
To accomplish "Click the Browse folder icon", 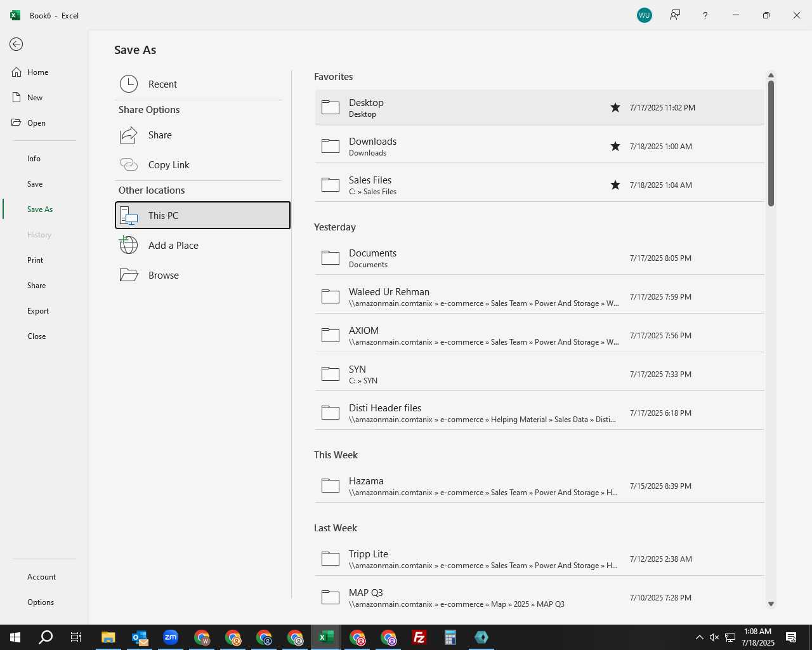I will (x=129, y=275).
